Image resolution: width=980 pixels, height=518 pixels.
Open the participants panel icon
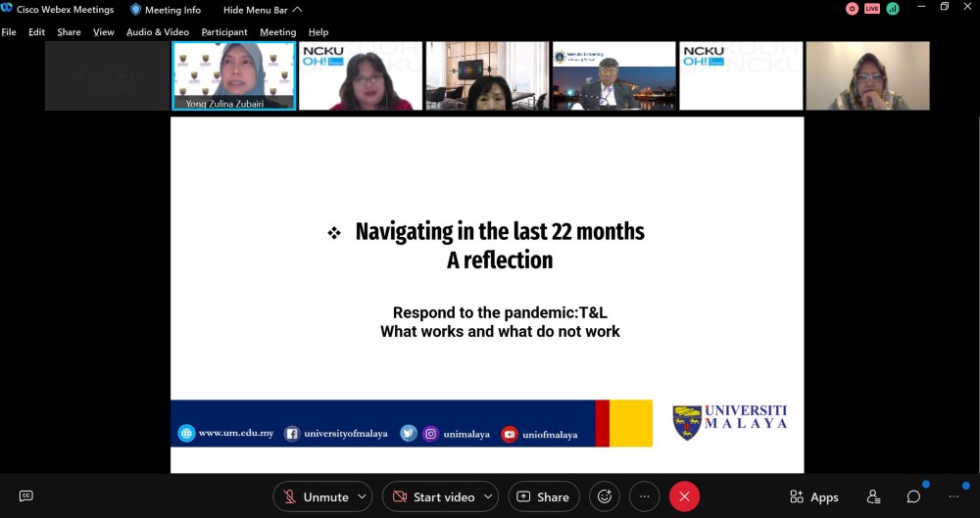pyautogui.click(x=873, y=496)
